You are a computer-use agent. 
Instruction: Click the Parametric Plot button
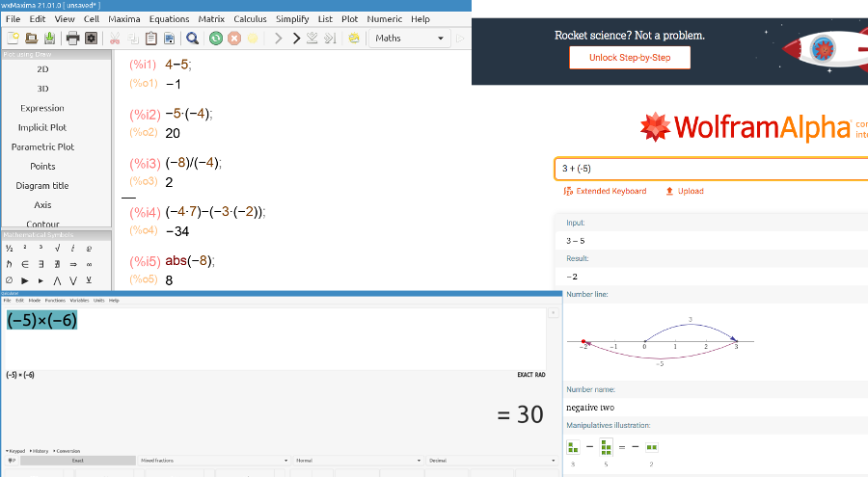pyautogui.click(x=42, y=146)
